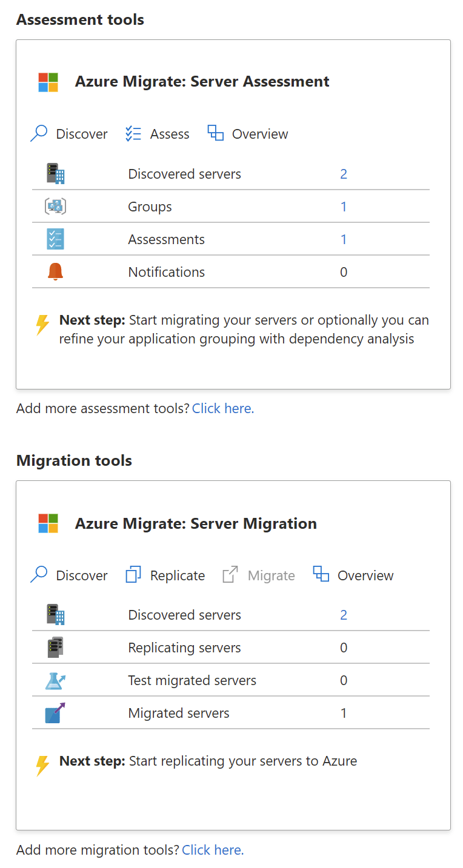
Task: Click the Replicate icon in Server Migration
Action: (133, 575)
